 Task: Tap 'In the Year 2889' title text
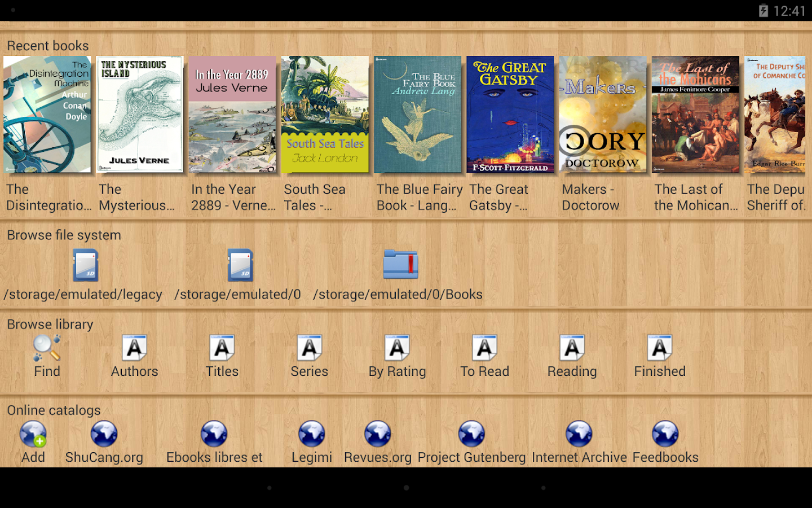click(233, 198)
